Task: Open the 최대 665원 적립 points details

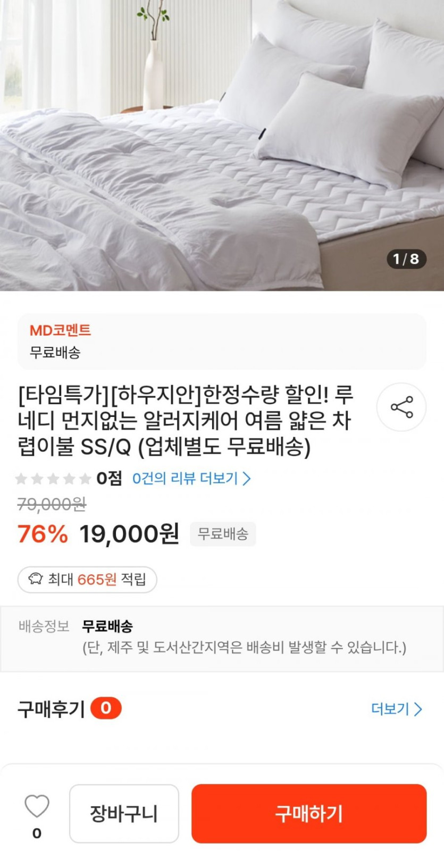Action: 88,579
